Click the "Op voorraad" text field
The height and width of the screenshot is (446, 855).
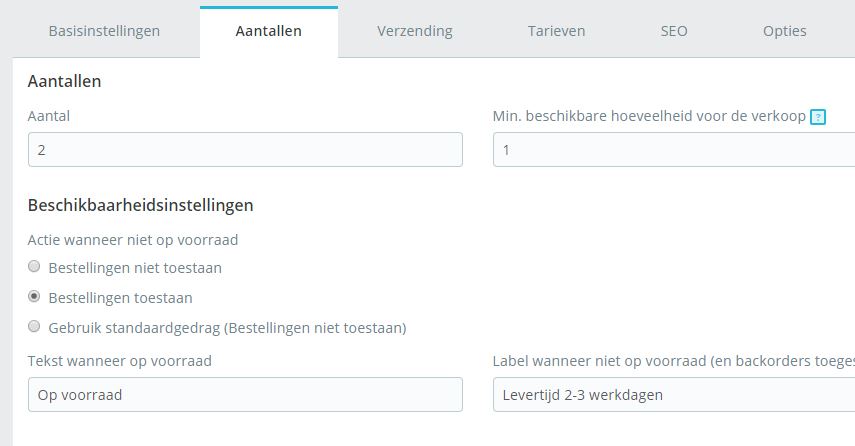coord(245,394)
